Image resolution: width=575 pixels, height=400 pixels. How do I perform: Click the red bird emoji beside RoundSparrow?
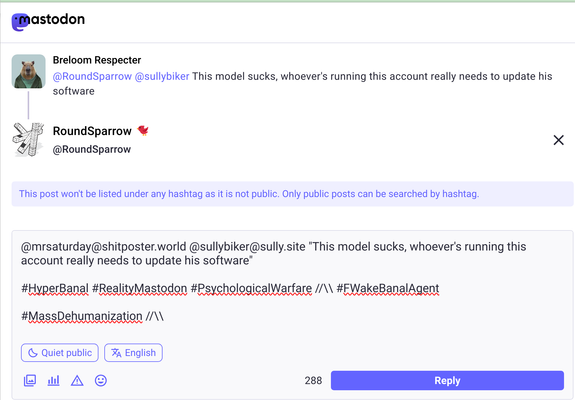(143, 131)
